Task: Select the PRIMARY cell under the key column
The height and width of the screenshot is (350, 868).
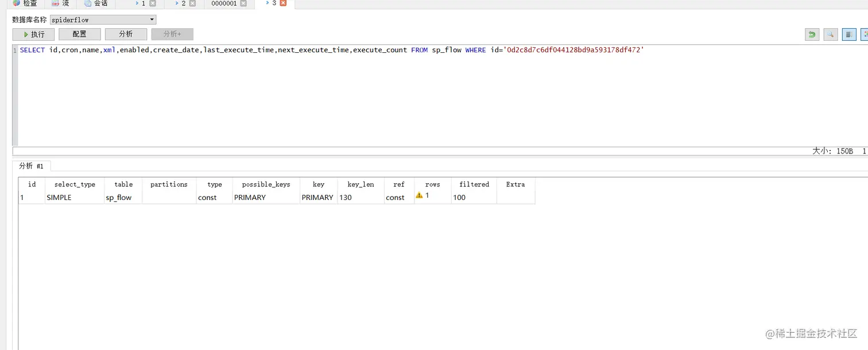Action: pos(319,197)
